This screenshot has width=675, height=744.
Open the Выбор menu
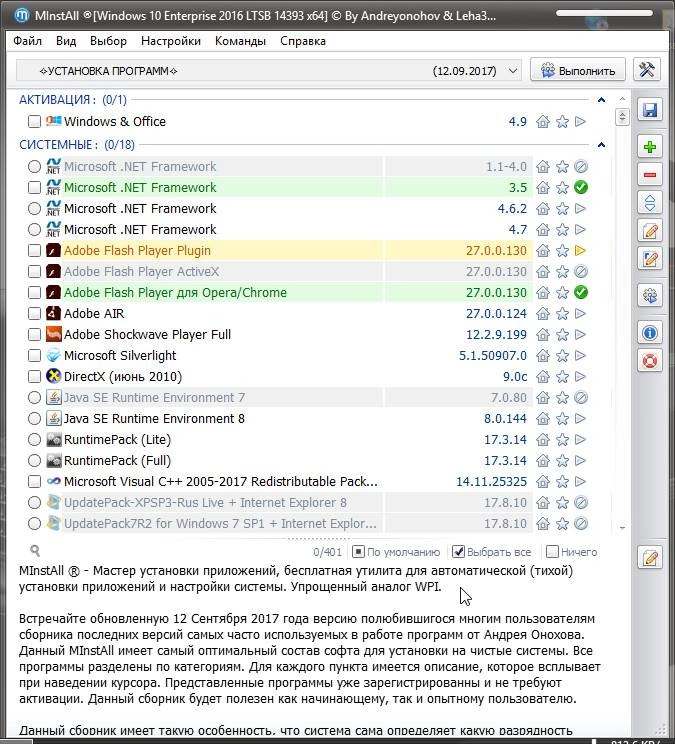pyautogui.click(x=108, y=41)
